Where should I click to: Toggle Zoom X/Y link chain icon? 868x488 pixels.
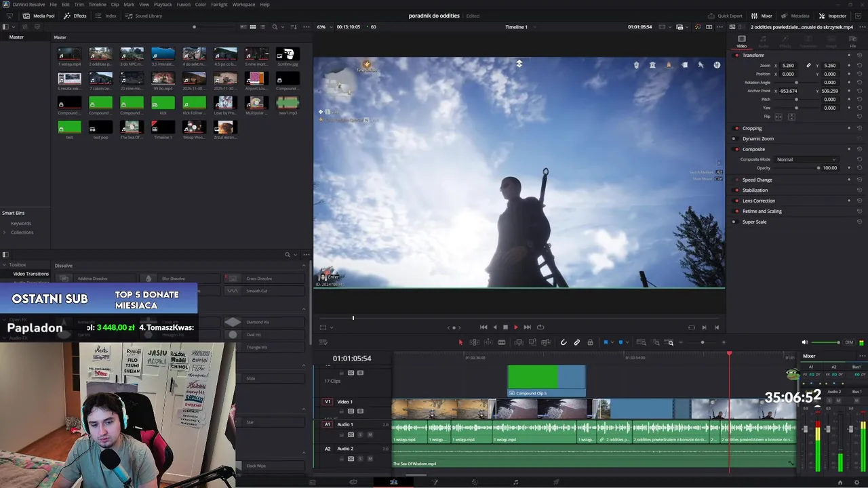coord(808,66)
